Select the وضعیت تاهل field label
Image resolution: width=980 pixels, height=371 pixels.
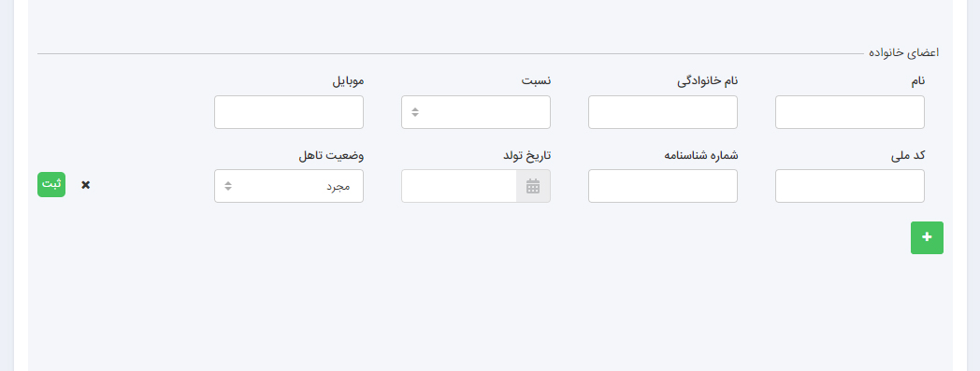pos(331,155)
